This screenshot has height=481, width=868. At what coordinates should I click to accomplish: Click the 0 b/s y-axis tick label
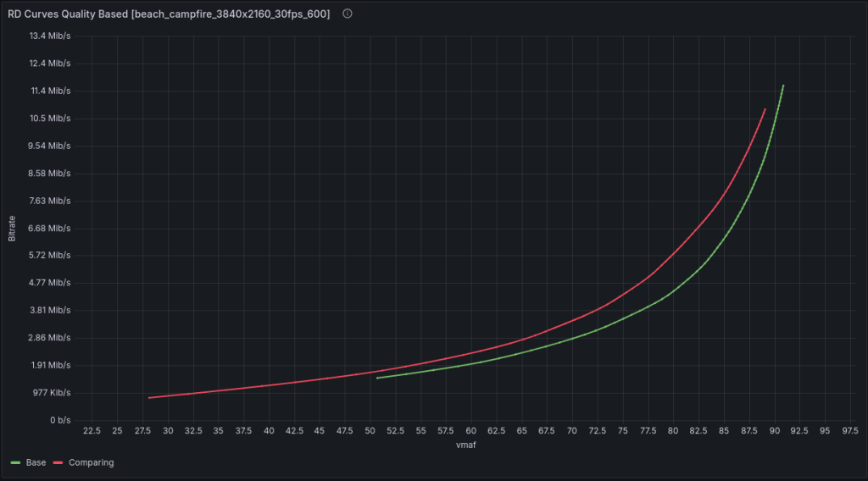pyautogui.click(x=58, y=420)
